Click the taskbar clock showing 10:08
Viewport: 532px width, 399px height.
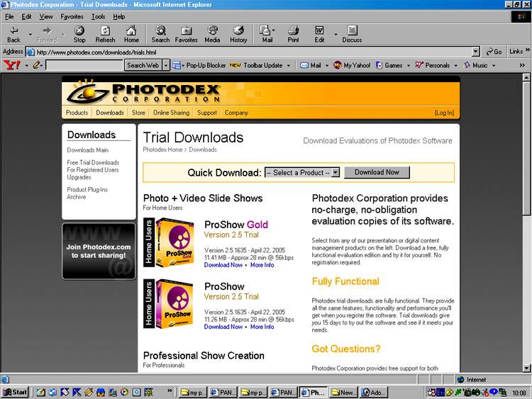pos(519,393)
